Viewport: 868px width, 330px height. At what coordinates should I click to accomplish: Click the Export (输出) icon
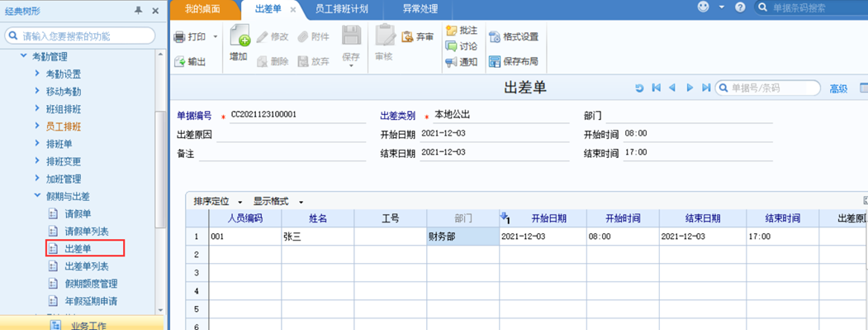click(179, 61)
